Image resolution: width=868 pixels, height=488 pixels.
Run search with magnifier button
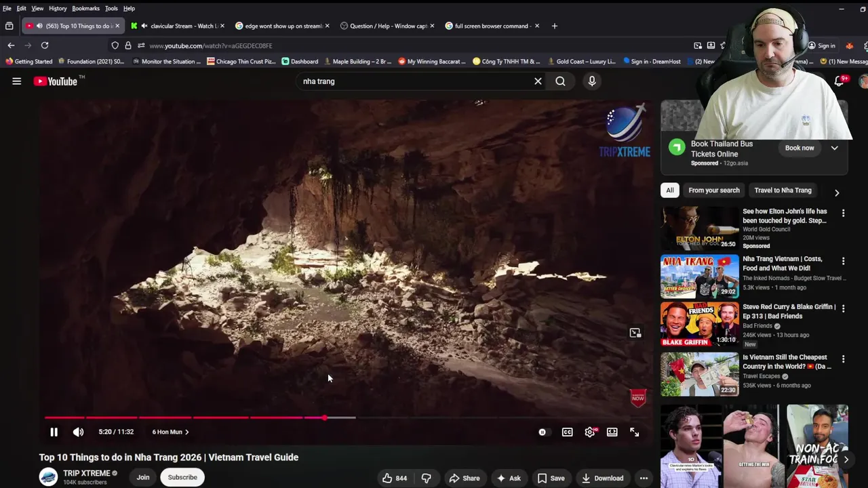point(560,81)
